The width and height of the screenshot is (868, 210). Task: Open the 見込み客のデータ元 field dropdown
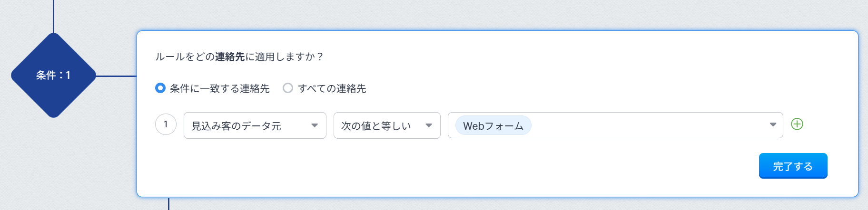point(247,125)
